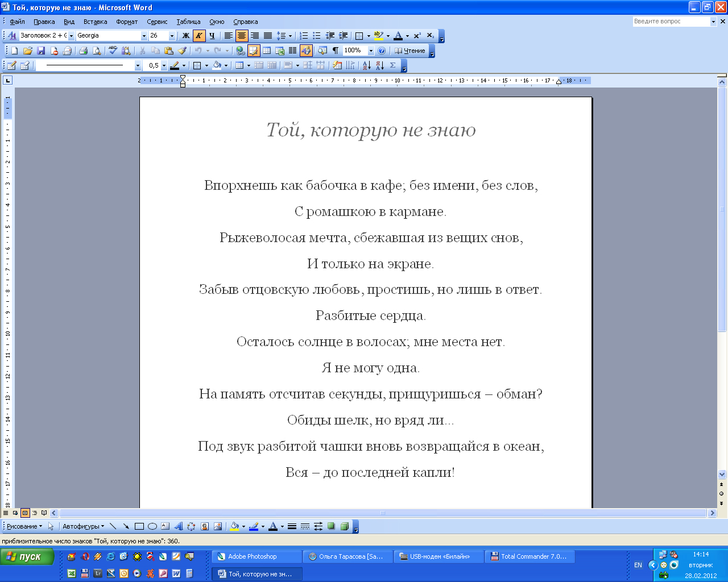Decrease the paragraph indent
Image resolution: width=728 pixels, height=582 pixels.
tap(330, 36)
